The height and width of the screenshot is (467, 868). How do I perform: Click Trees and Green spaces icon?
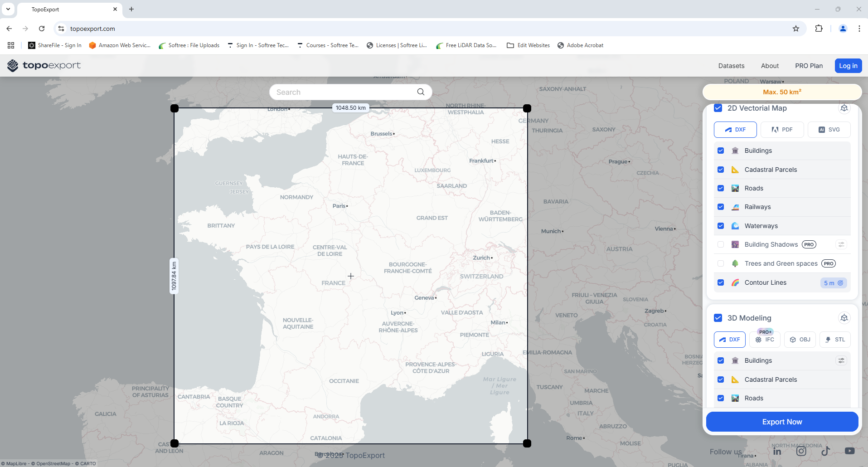point(735,263)
